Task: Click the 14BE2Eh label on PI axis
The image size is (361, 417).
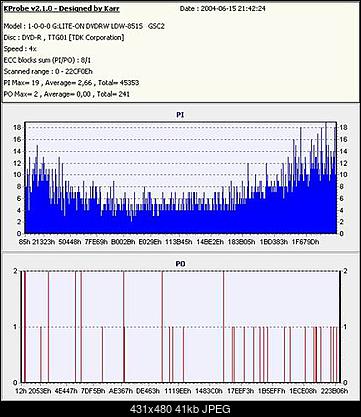Action: 210,242
